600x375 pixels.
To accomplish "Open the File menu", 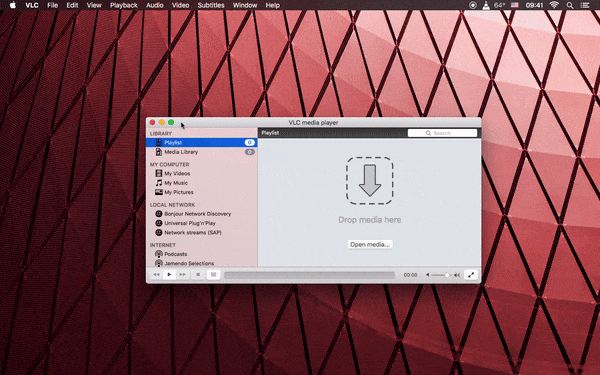I will (52, 5).
